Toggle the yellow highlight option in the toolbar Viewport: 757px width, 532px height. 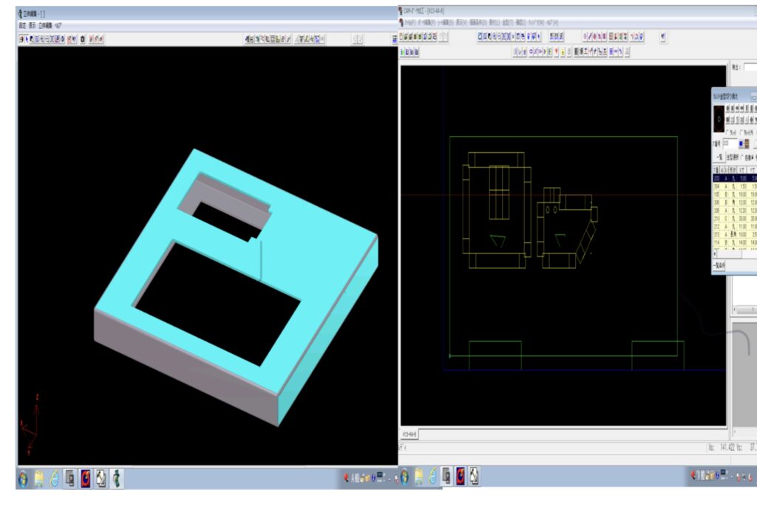coord(563,51)
